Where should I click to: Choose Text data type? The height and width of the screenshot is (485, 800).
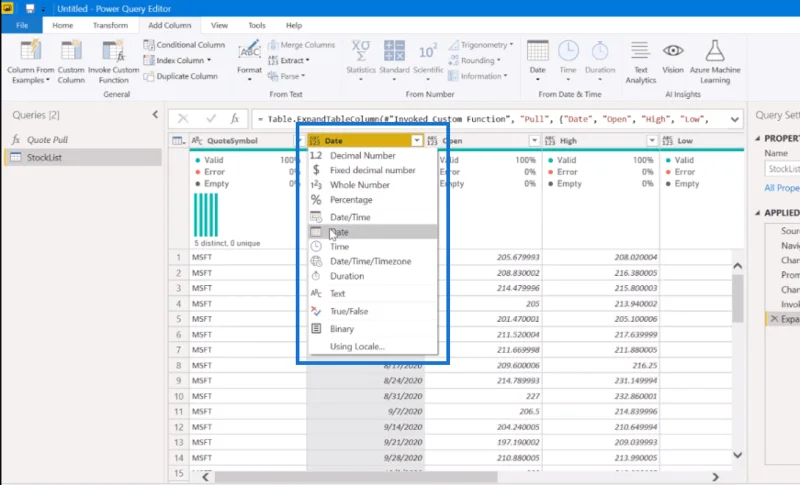[x=372, y=294]
